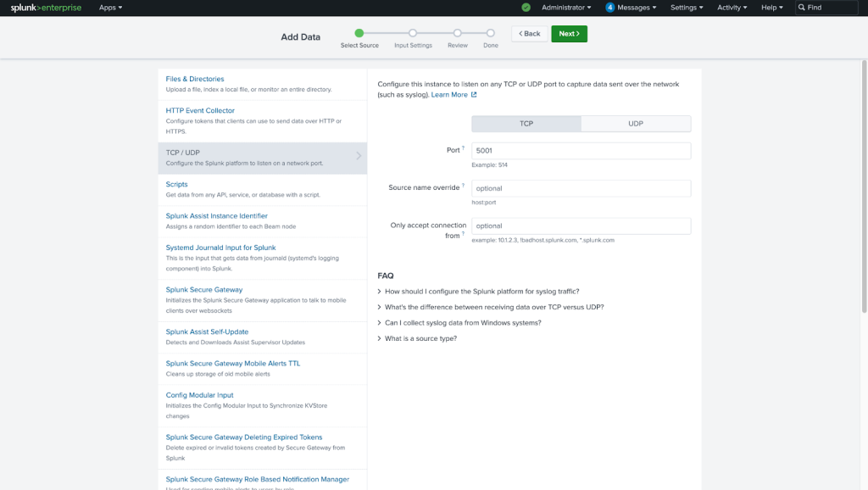This screenshot has width=868, height=490.
Task: Click the green health status icon
Action: (x=526, y=8)
